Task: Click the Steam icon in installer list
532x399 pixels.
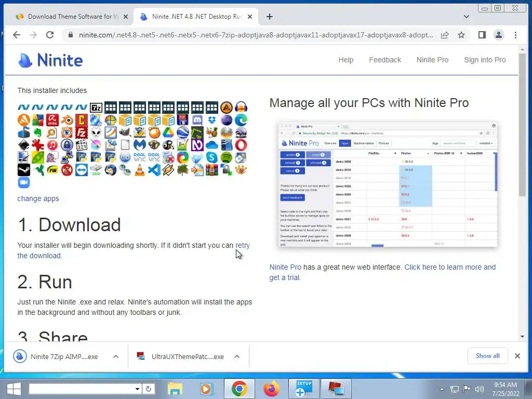Action: click(x=24, y=170)
